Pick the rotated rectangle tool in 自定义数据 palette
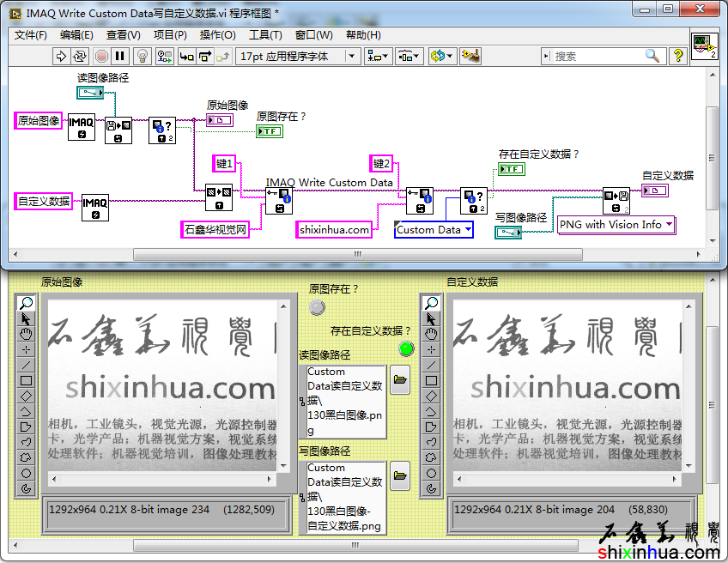 [431, 396]
